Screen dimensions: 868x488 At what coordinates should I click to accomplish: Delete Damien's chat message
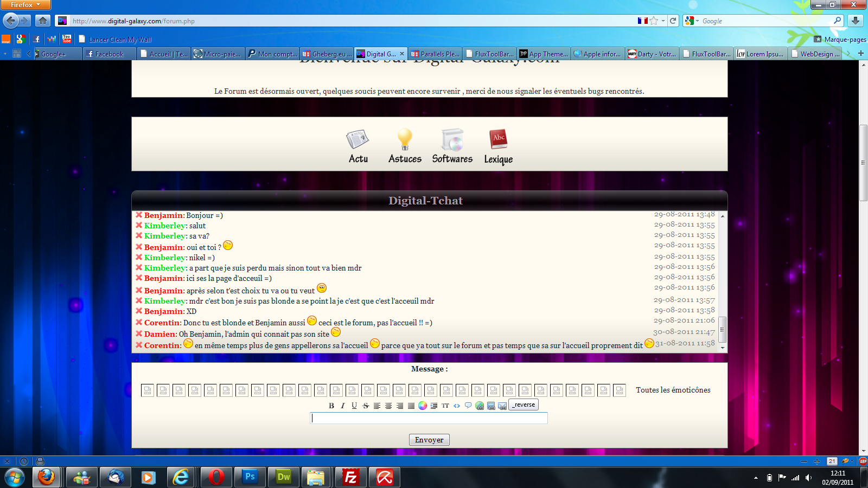coord(138,333)
